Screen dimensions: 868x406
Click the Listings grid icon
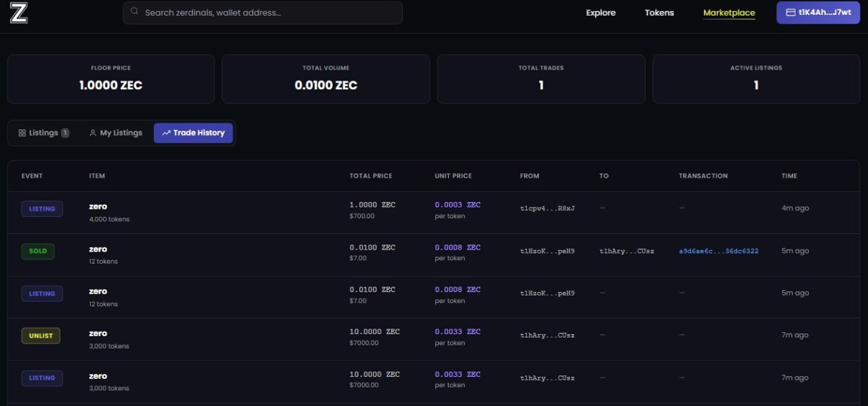point(22,133)
